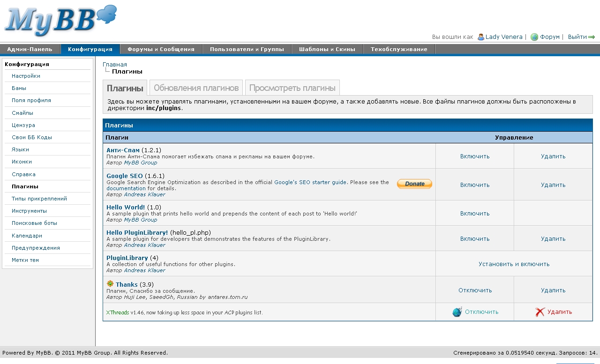Go to Главная breadcrumb link
Screen dimensions: 600x364
tap(115, 65)
